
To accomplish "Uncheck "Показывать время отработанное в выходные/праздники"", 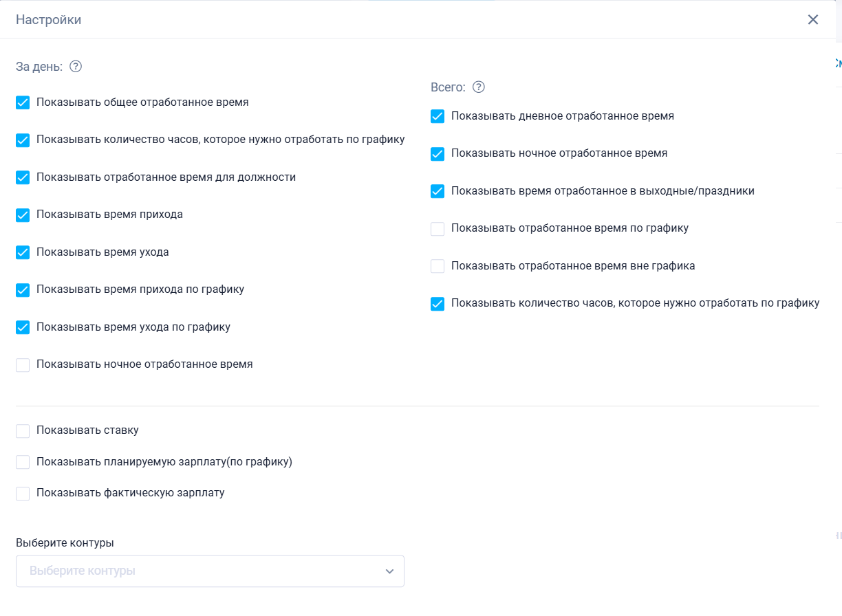I will [438, 191].
